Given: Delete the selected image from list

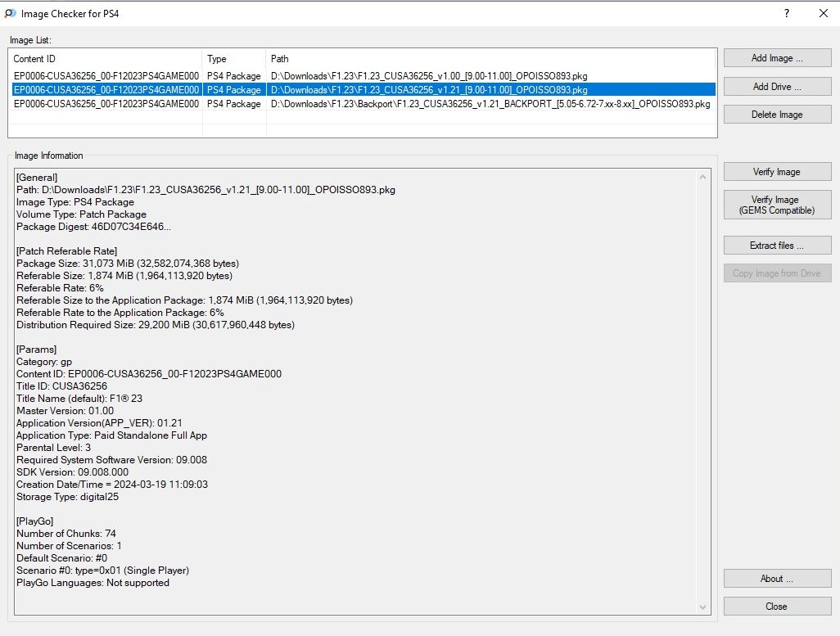Looking at the screenshot, I should (777, 114).
